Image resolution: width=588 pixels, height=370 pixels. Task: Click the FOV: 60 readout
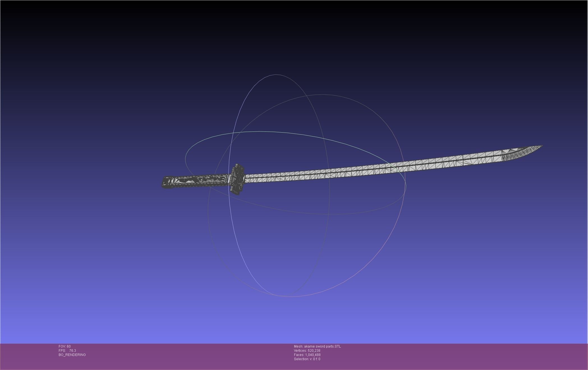65,346
